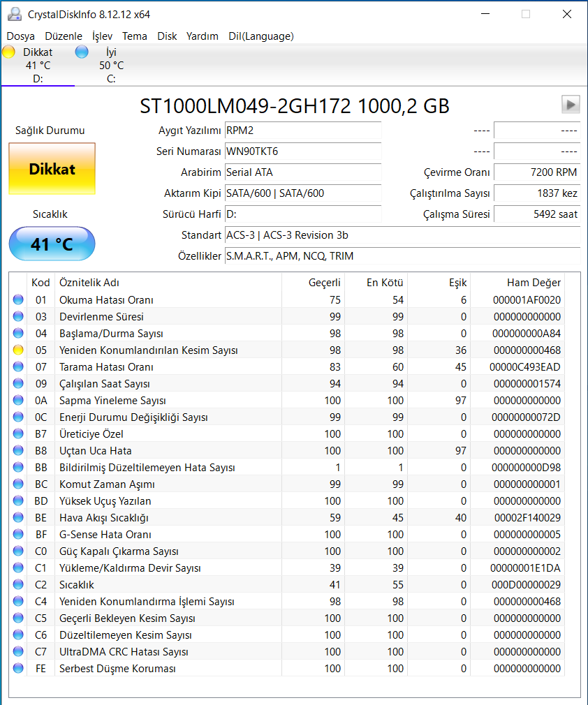Open the Düzenle menu
588x705 pixels.
(x=64, y=36)
